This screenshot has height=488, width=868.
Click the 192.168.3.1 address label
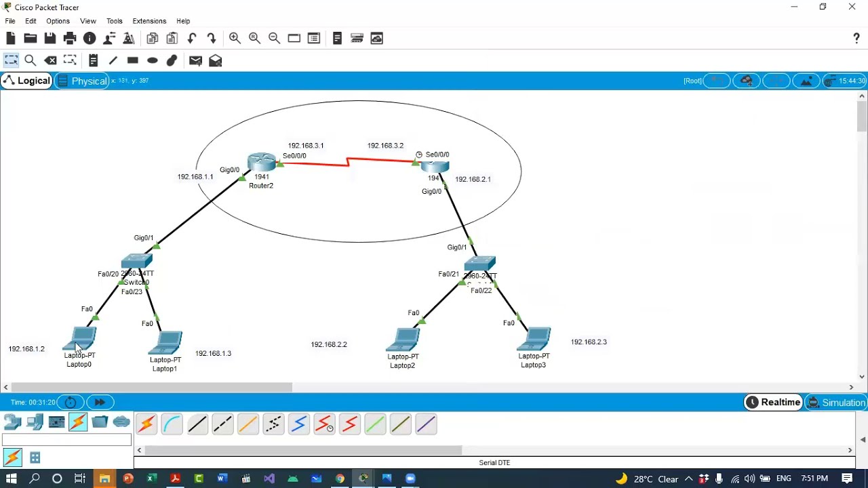pos(306,146)
